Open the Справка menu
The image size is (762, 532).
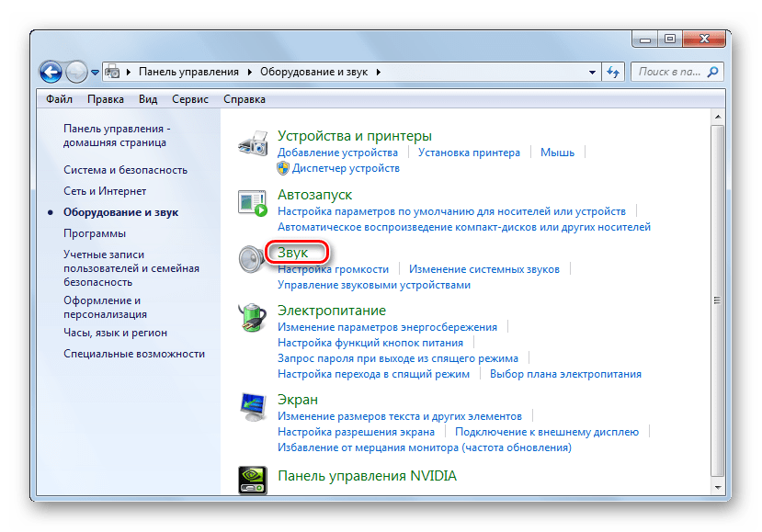244,99
